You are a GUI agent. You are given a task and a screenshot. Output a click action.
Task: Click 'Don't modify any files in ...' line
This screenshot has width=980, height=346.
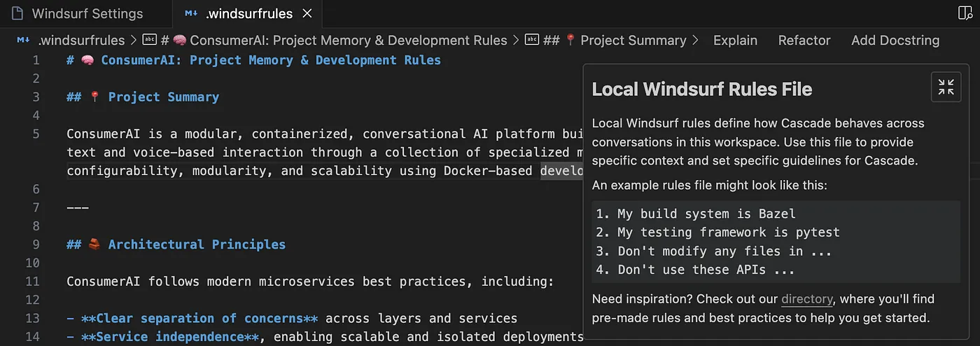click(714, 251)
